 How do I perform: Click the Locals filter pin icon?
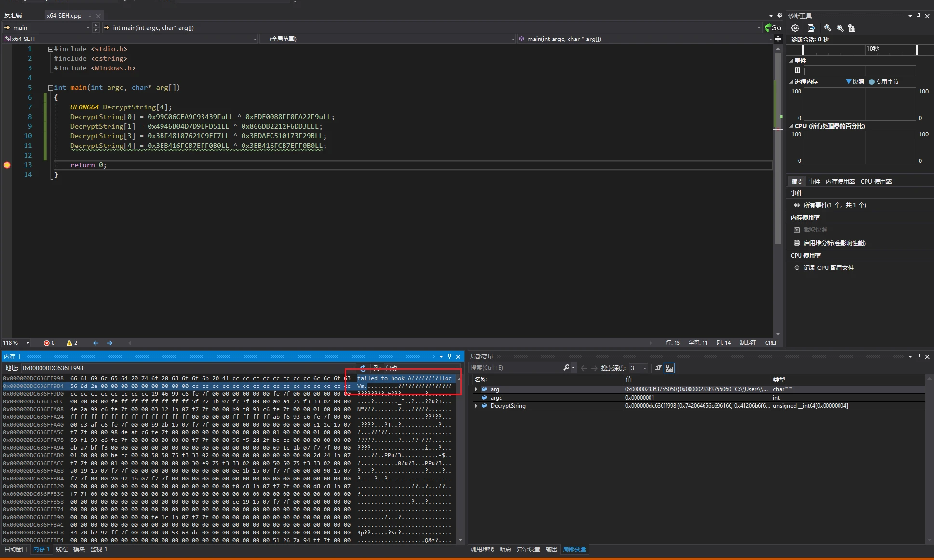[x=658, y=368]
